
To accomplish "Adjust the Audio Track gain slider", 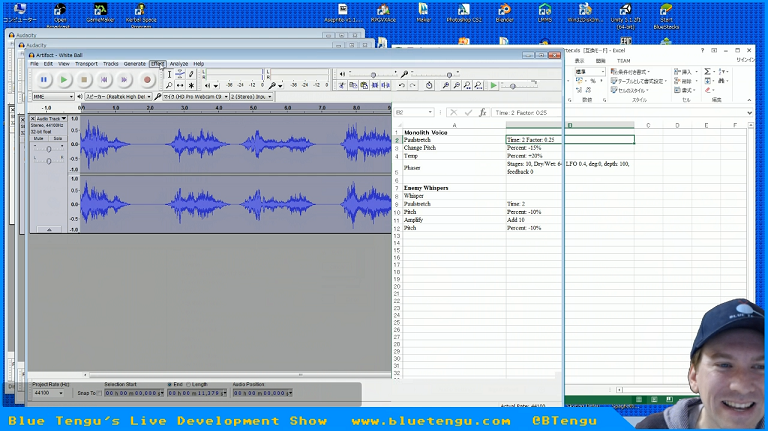I will [48, 148].
